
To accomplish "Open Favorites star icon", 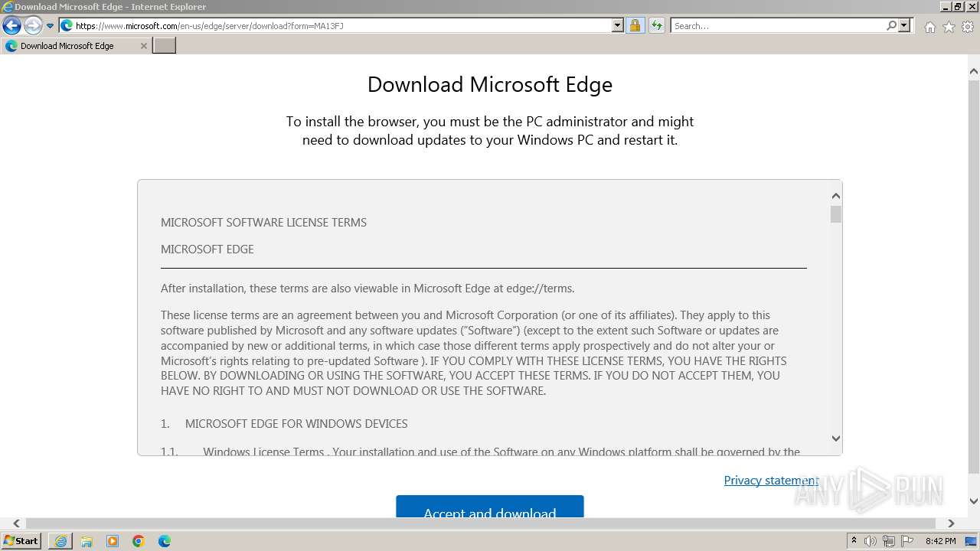I will [x=949, y=27].
